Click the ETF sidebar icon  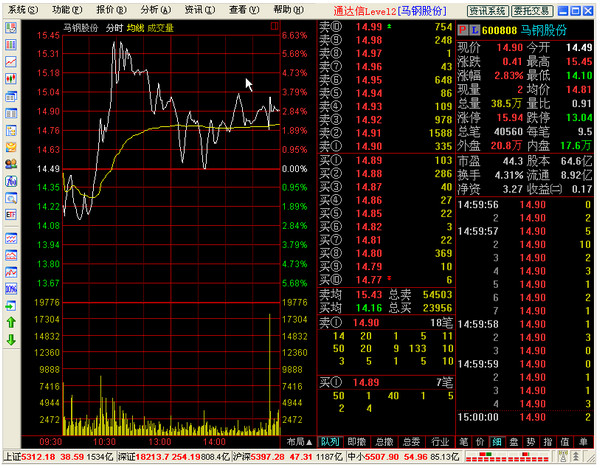click(x=11, y=215)
